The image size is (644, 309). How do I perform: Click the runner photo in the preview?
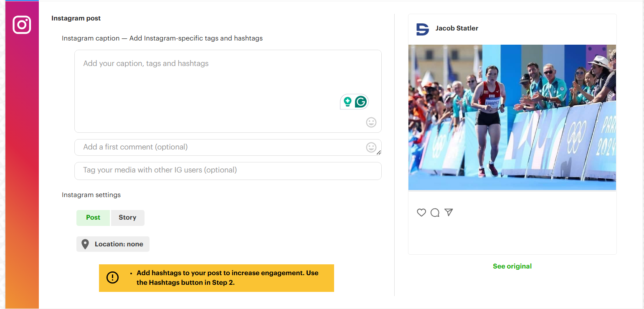(x=512, y=117)
